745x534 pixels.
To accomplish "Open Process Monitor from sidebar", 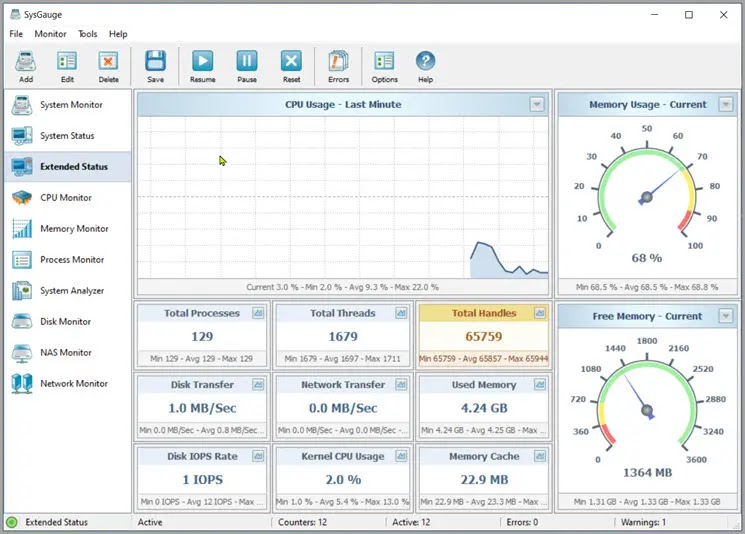I will pyautogui.click(x=68, y=259).
